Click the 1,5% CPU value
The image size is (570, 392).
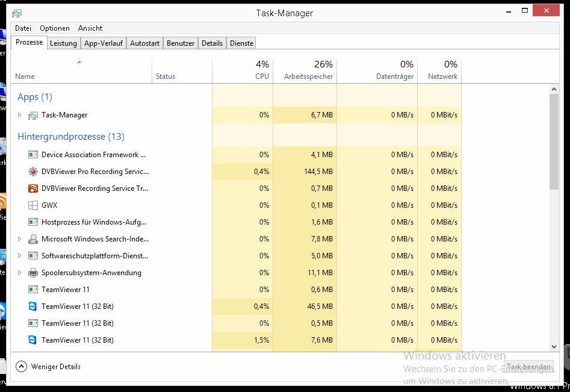[x=262, y=340]
